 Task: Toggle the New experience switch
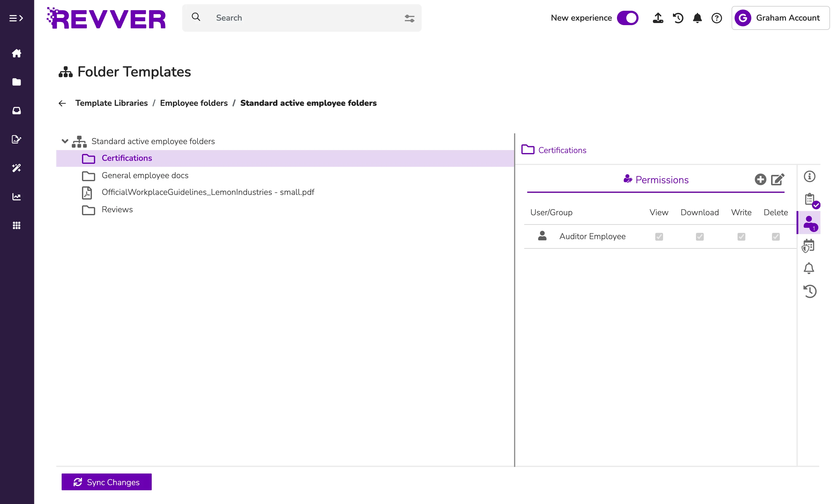pos(627,18)
